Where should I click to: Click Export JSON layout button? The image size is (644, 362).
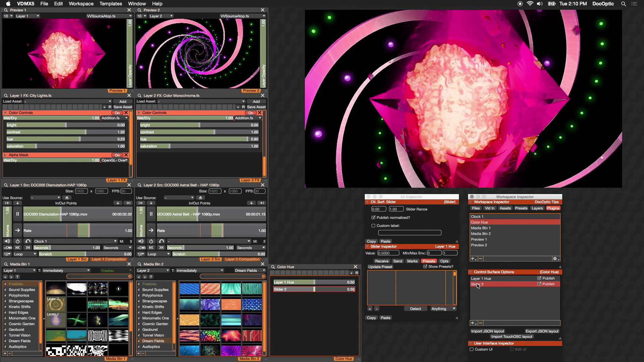click(542, 331)
